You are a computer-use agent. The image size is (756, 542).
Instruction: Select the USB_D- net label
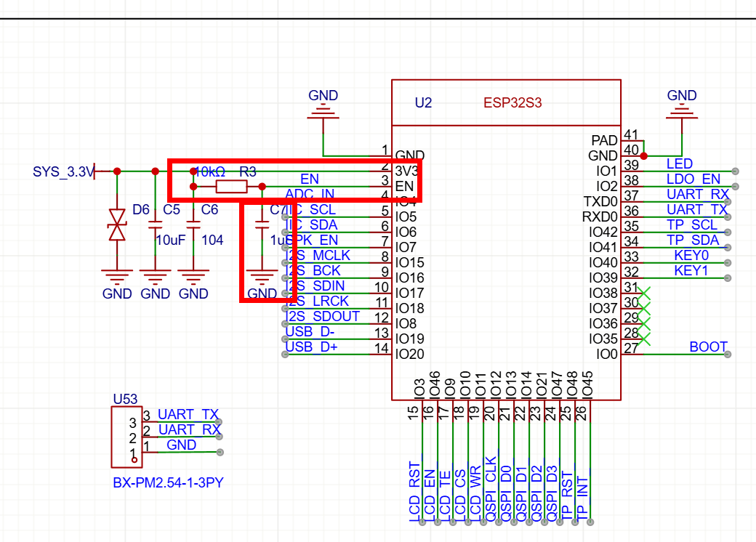[310, 331]
